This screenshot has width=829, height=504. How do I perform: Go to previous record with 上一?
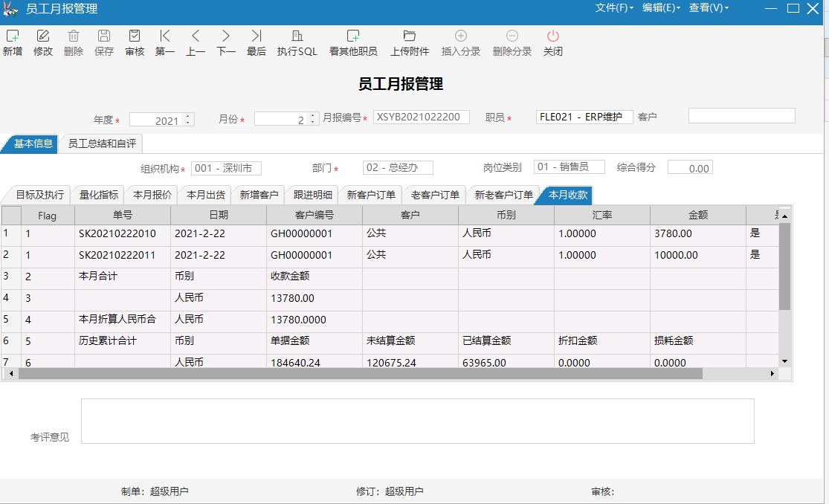click(x=196, y=36)
